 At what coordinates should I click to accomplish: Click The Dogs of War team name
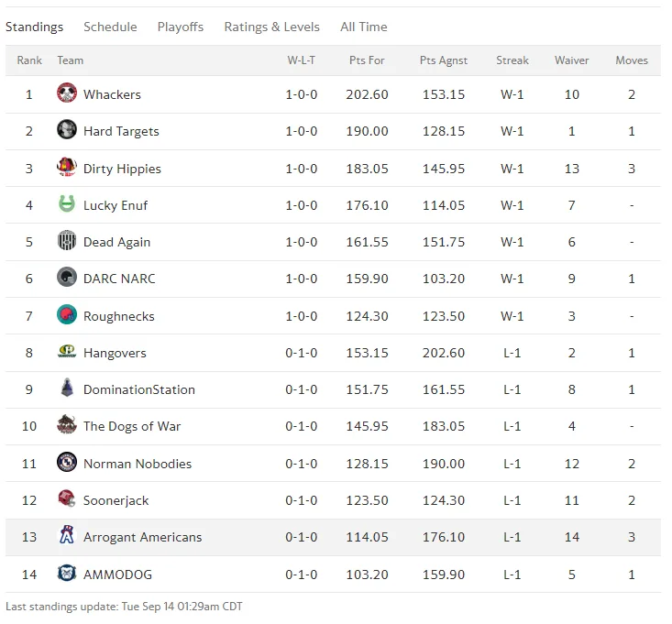click(x=132, y=427)
